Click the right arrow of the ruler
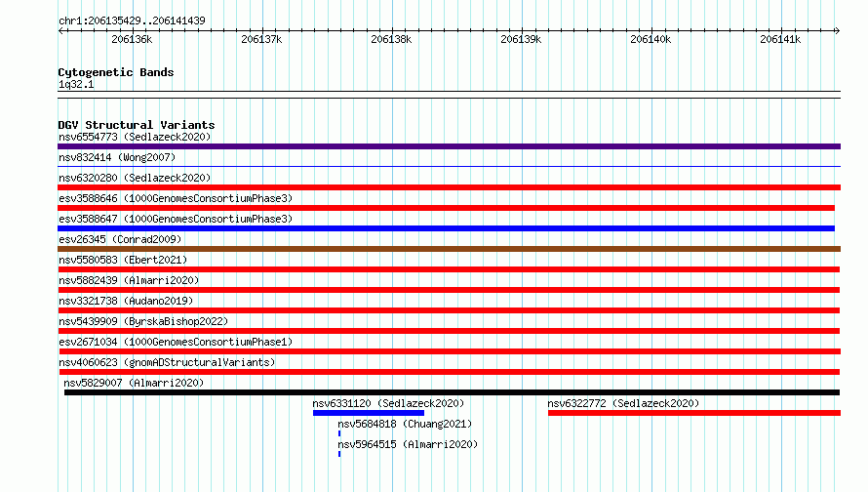Image resolution: width=868 pixels, height=492 pixels. (x=837, y=30)
